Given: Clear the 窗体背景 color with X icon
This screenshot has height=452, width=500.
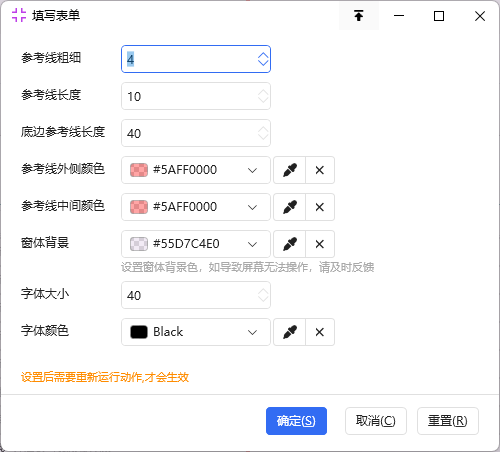Looking at the screenshot, I should (320, 244).
